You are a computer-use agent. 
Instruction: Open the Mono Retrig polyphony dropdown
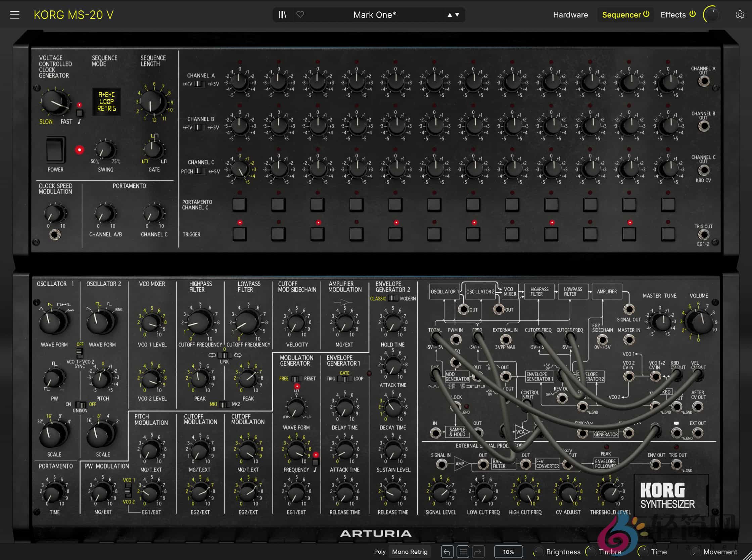(409, 552)
